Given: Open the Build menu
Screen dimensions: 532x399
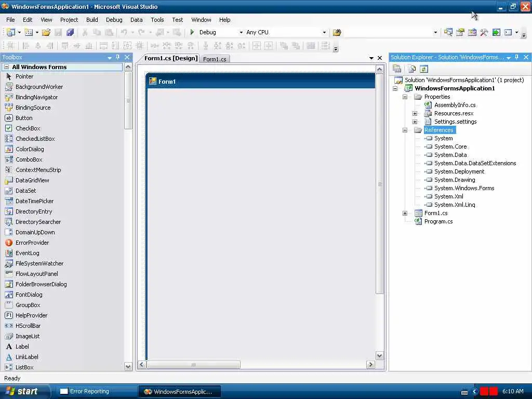Looking at the screenshot, I should click(x=92, y=20).
